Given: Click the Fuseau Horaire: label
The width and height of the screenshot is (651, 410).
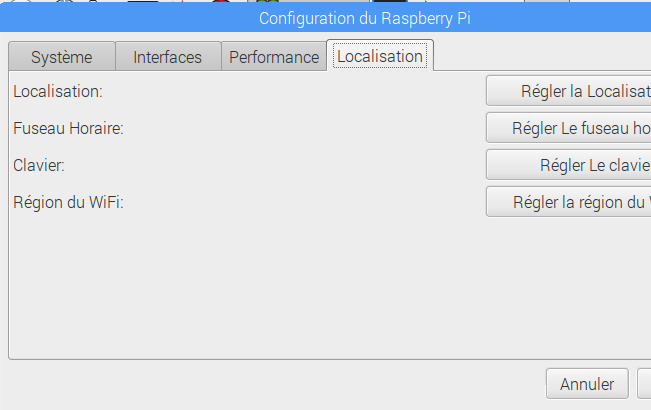Looking at the screenshot, I should click(x=69, y=128).
